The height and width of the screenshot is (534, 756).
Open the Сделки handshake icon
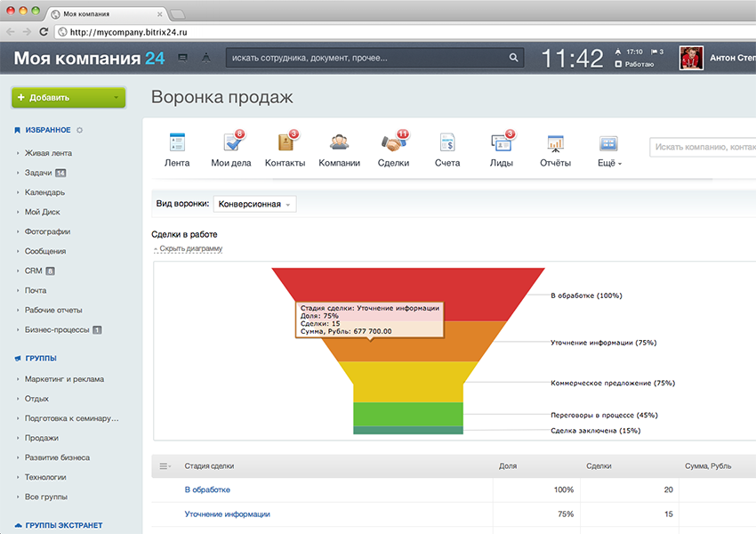point(395,142)
